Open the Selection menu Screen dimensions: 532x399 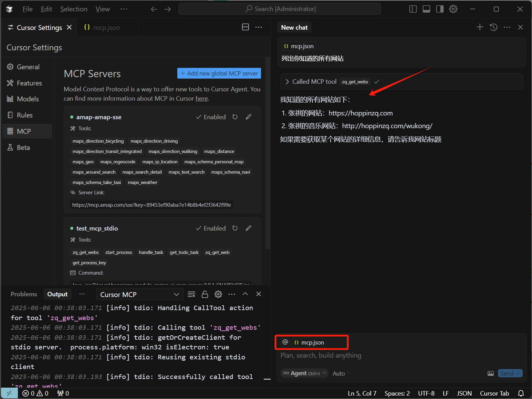(74, 9)
